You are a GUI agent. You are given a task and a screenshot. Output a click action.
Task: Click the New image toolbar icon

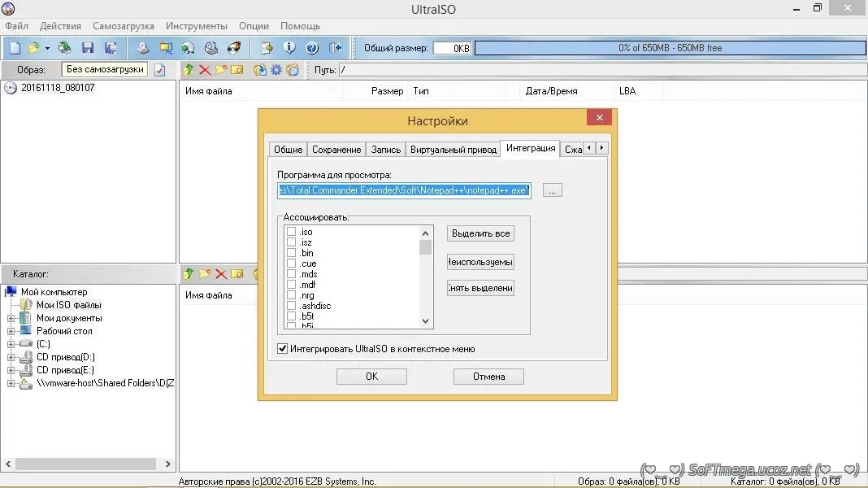coord(15,48)
